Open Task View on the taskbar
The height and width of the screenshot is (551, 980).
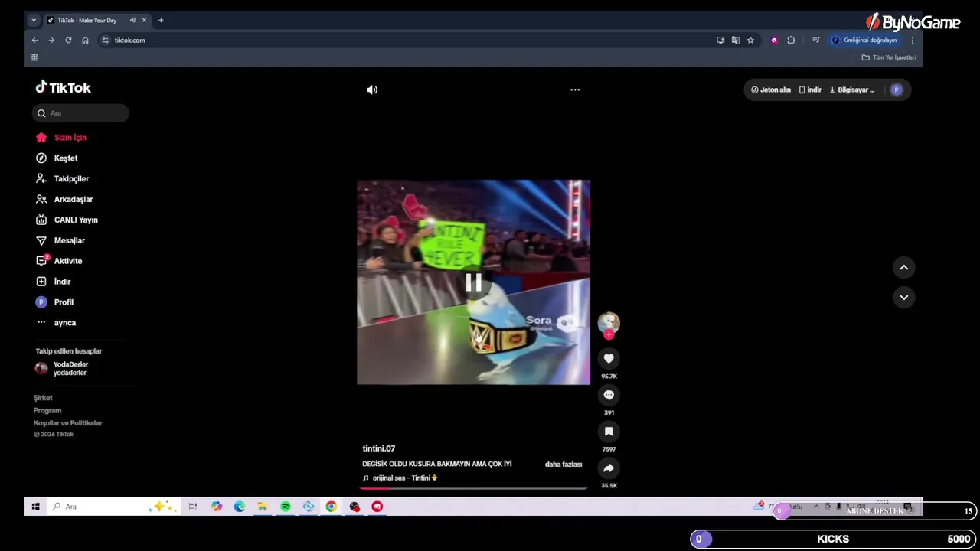pos(193,507)
